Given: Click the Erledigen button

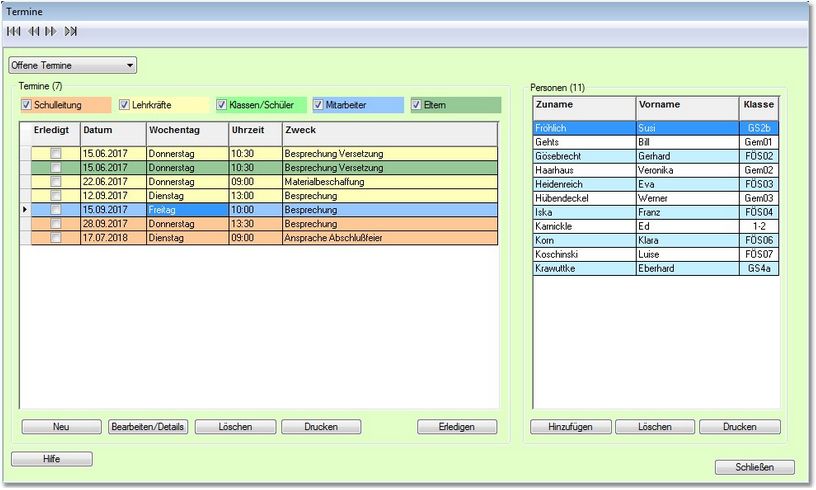Looking at the screenshot, I should point(457,427).
